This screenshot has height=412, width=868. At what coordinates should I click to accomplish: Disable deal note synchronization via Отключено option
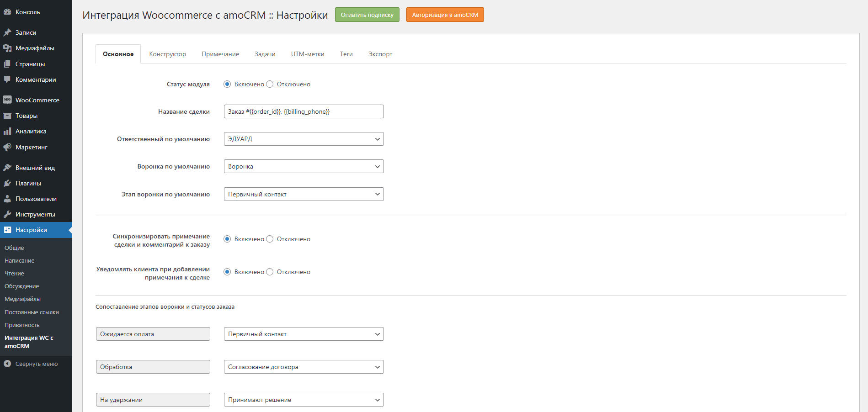tap(270, 239)
